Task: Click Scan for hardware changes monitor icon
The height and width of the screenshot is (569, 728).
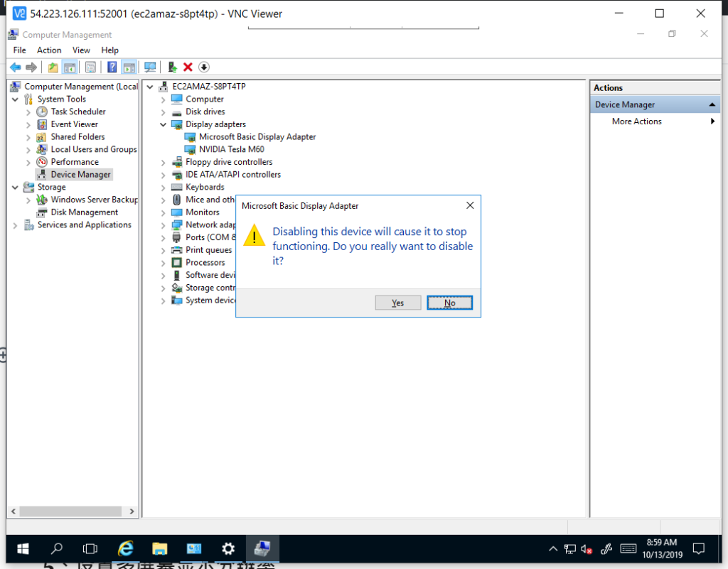Action: (x=150, y=67)
